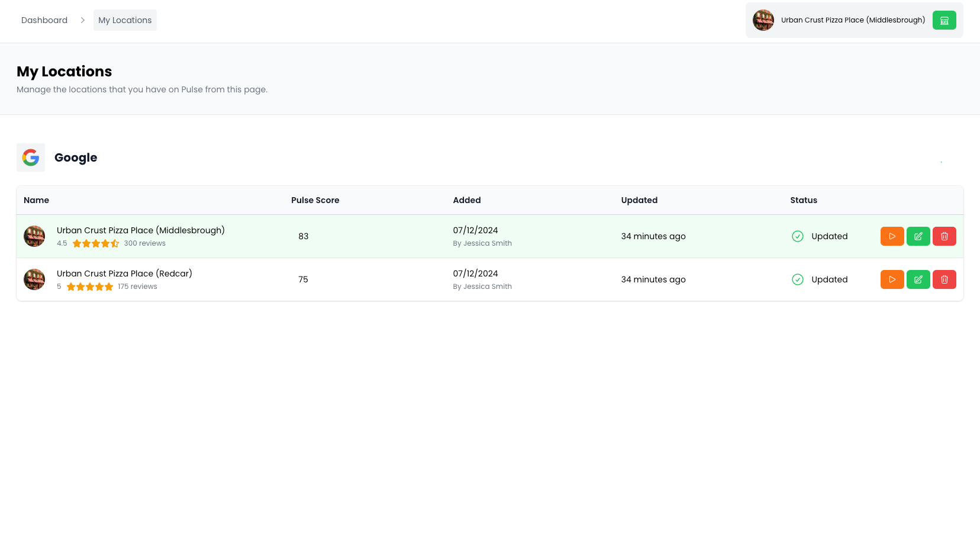The height and width of the screenshot is (537, 980).
Task: Click the orange play button for Redcar location
Action: point(892,279)
